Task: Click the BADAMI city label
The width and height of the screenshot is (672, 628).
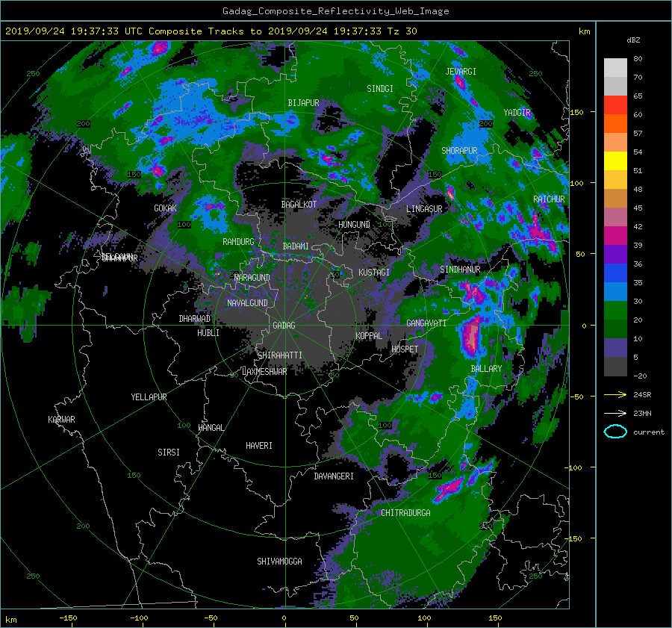Action: (x=296, y=246)
